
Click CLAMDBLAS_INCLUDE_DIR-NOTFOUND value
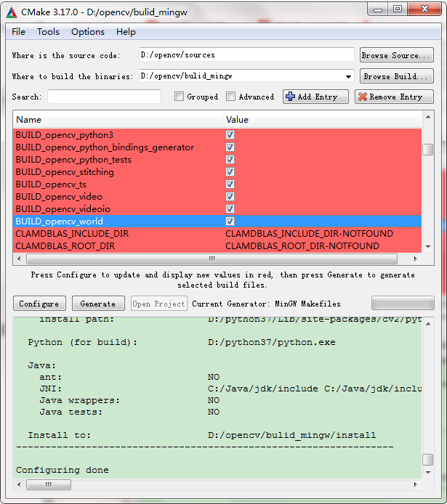coord(309,233)
